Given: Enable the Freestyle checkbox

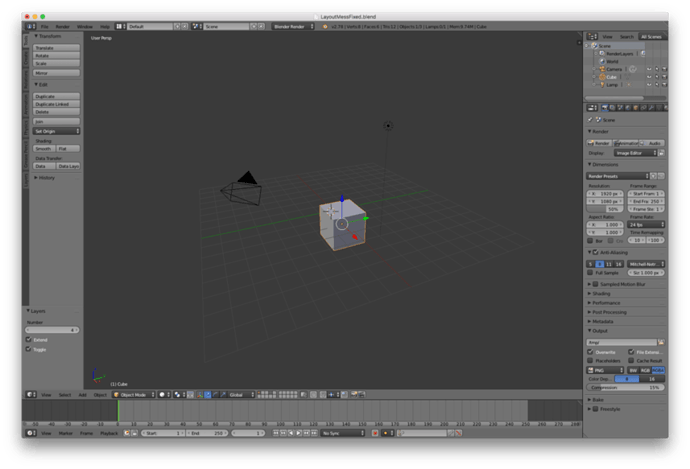Looking at the screenshot, I should [x=595, y=409].
